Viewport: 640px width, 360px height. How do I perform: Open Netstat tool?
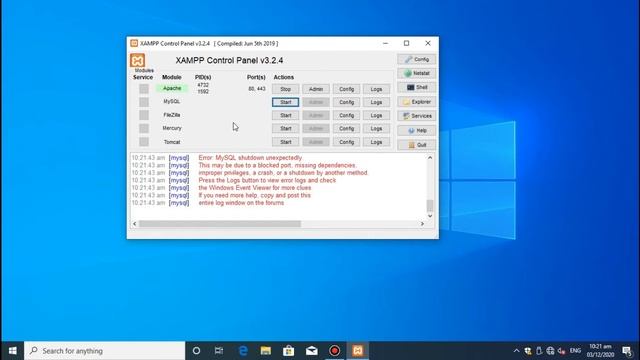click(417, 73)
